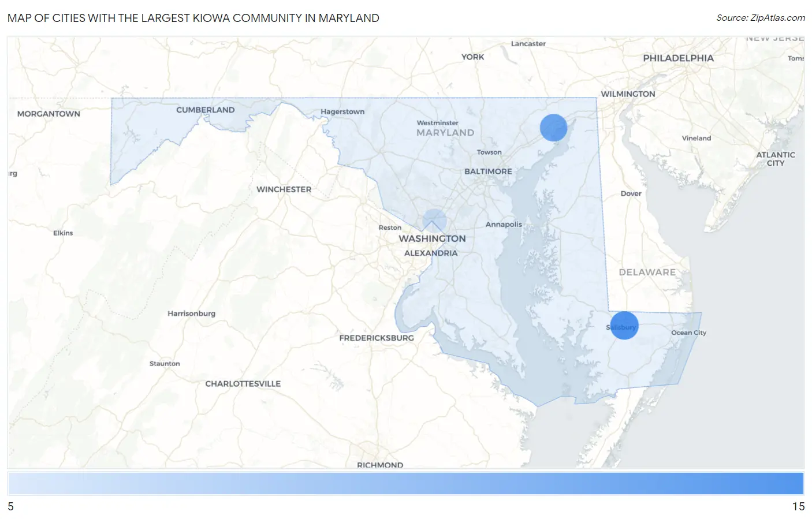Click the WASHINGTON label
Image resolution: width=812 pixels, height=519 pixels.
(x=432, y=239)
